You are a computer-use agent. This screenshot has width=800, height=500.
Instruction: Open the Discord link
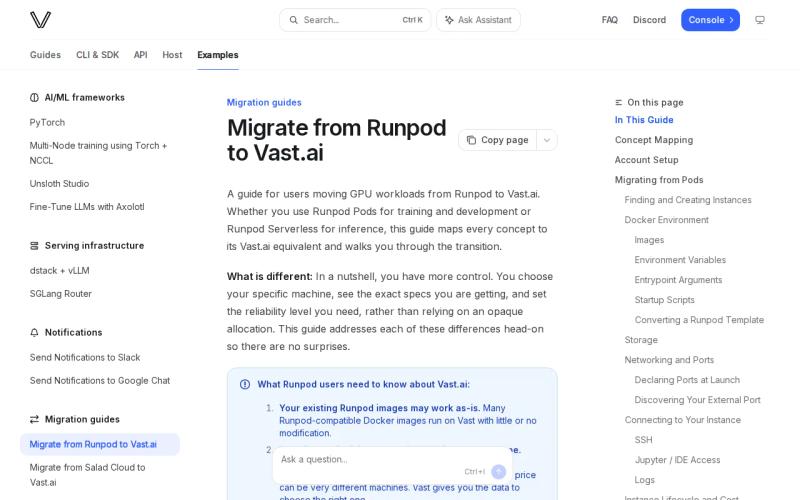(x=649, y=20)
